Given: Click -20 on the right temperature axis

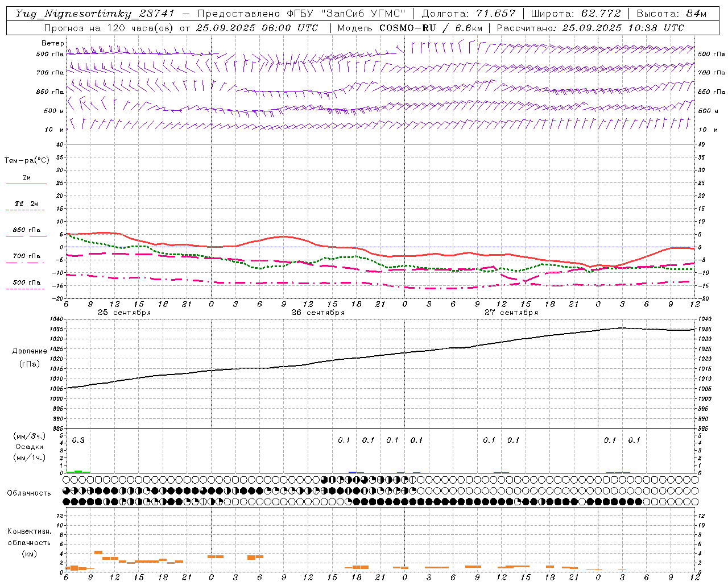Looking at the screenshot, I should click(x=704, y=298).
